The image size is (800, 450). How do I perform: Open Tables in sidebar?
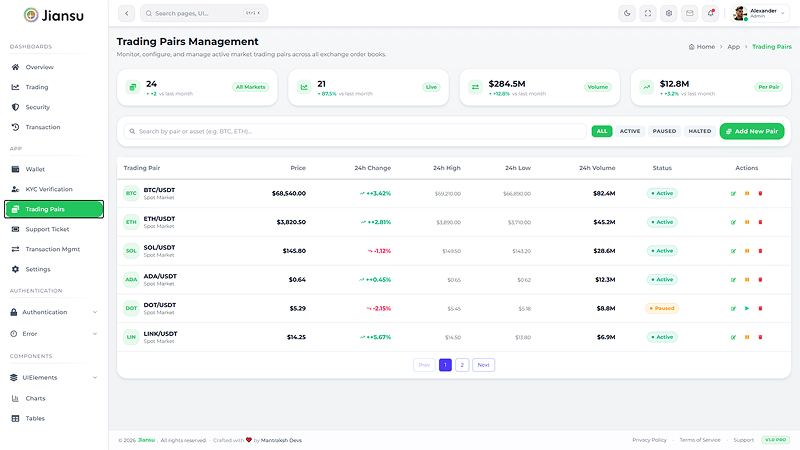54,418
